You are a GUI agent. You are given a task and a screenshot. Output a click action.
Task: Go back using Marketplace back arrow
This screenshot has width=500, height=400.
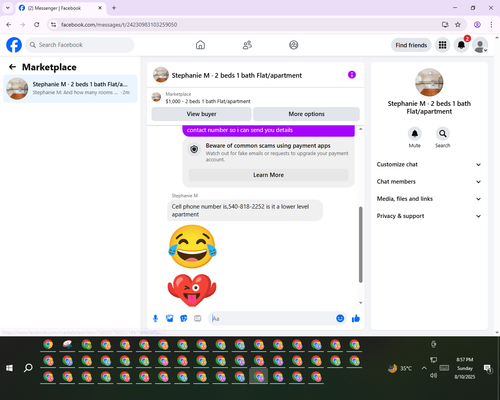[12, 67]
